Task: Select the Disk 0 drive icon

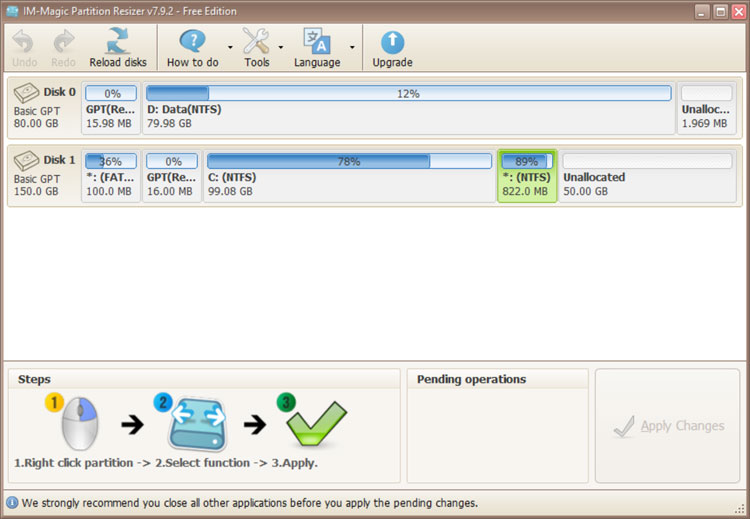Action: click(26, 93)
